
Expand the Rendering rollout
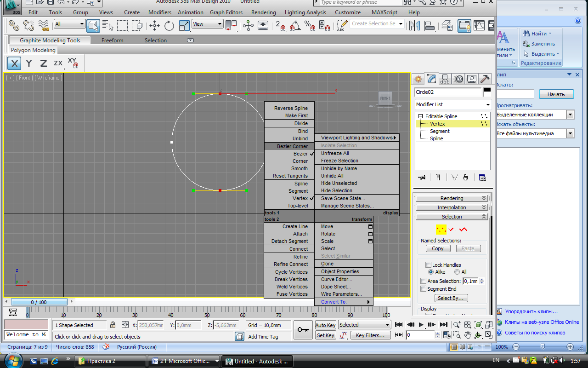452,198
